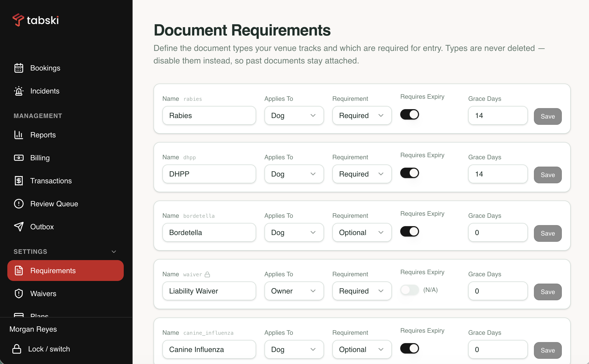The height and width of the screenshot is (364, 589).
Task: Click the Document Requirements heading
Action: tap(242, 30)
